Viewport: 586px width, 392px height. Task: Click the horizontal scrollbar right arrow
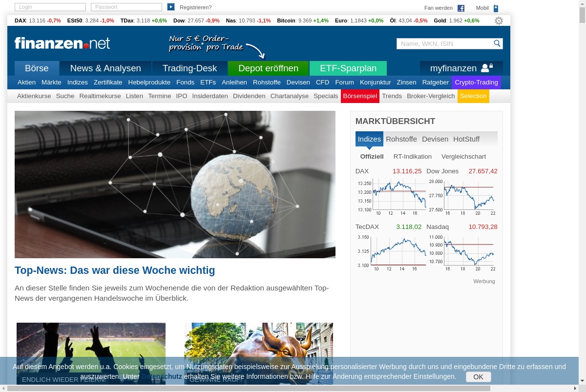pyautogui.click(x=575, y=388)
